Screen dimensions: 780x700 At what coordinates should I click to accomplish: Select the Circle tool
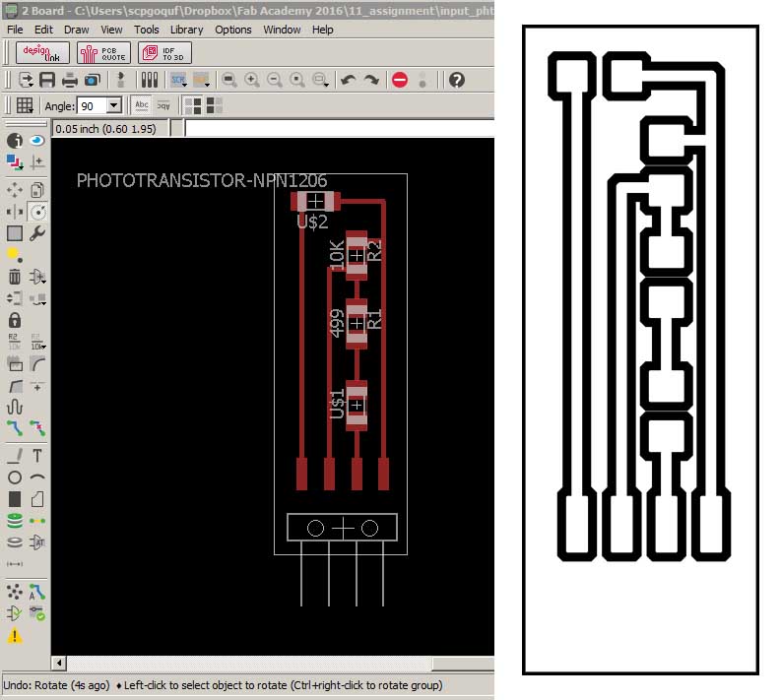15,477
